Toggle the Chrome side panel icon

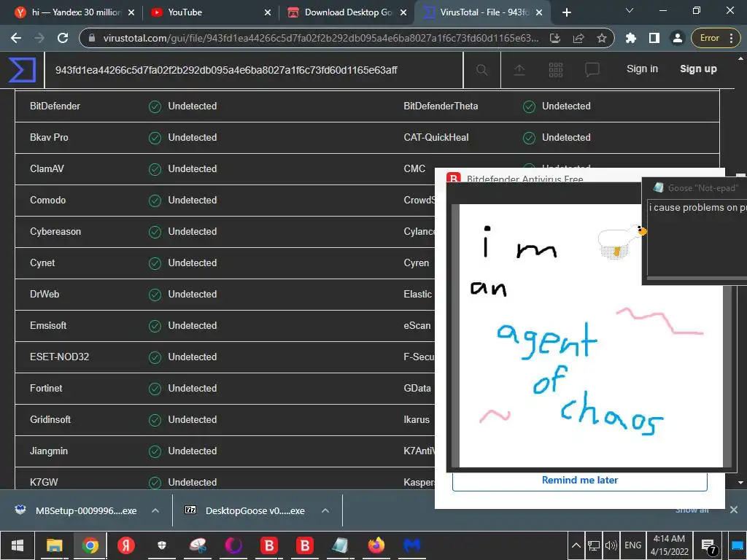click(654, 38)
